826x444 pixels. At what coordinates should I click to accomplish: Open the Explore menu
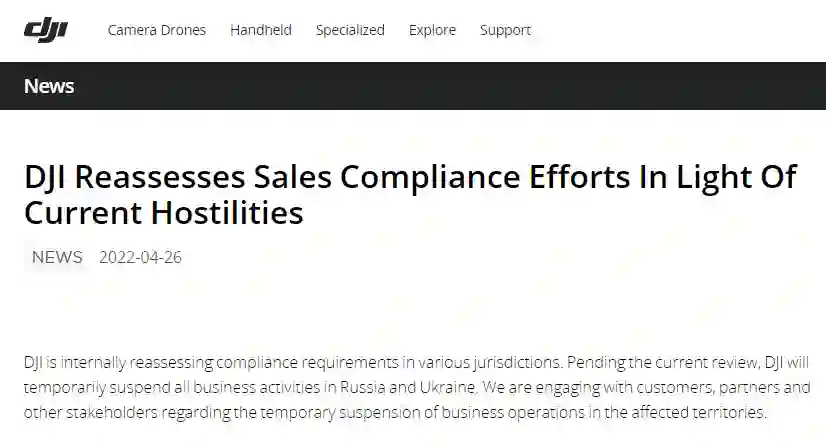pyautogui.click(x=432, y=30)
